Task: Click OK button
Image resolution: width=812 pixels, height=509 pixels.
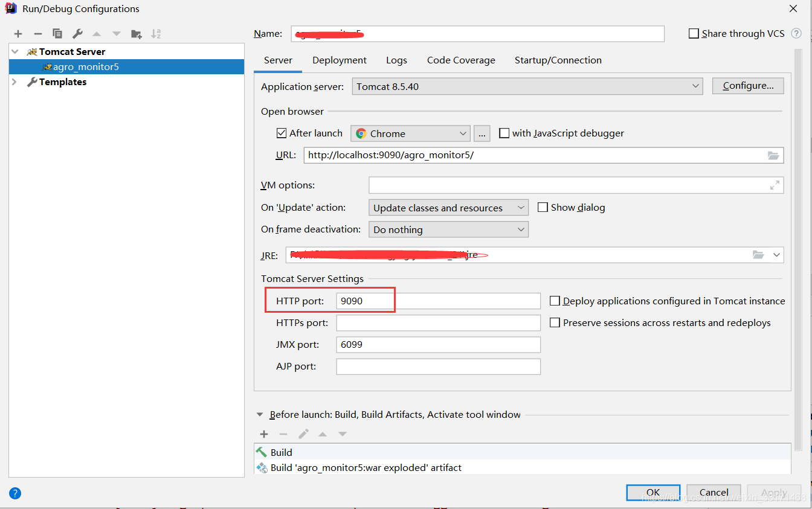Action: tap(653, 492)
